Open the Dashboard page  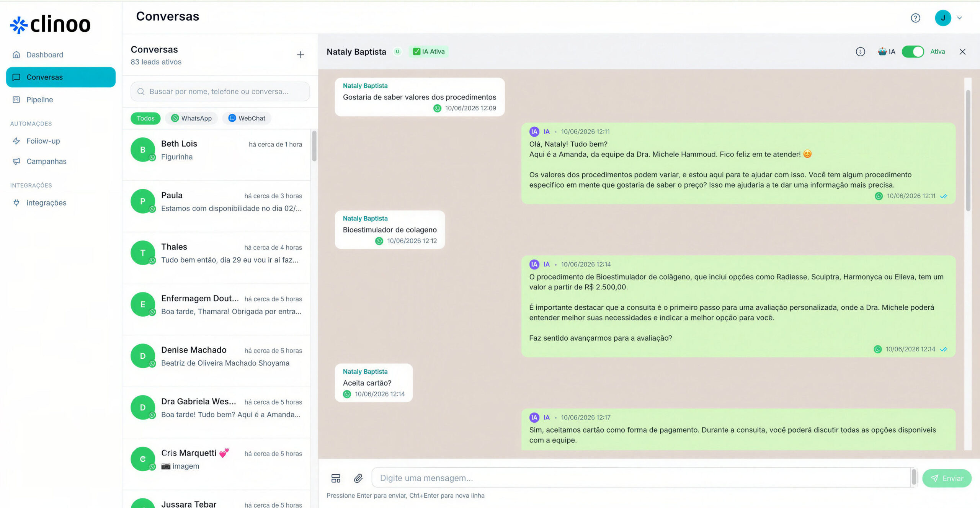(x=60, y=55)
